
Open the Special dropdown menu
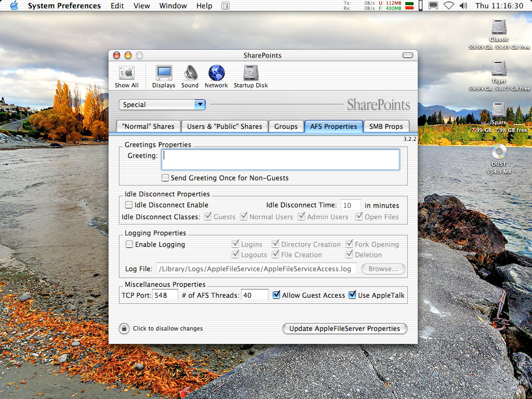coord(162,104)
